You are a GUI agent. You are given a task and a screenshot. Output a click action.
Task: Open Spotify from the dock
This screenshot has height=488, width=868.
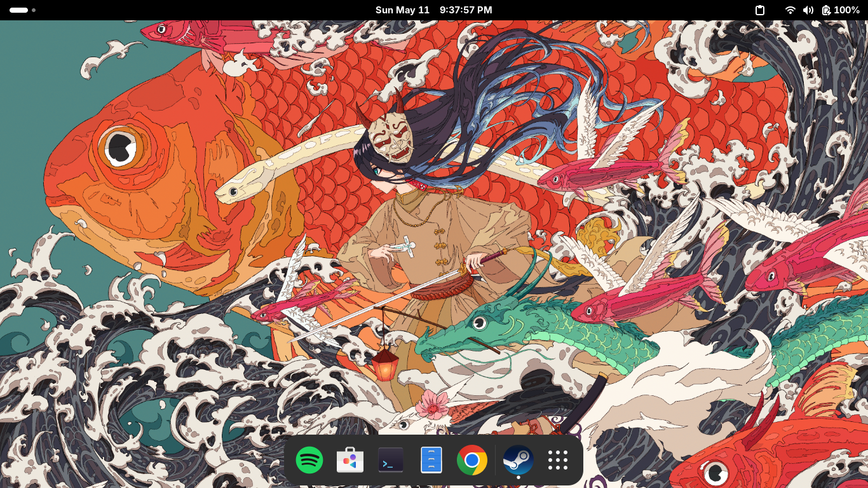click(309, 460)
